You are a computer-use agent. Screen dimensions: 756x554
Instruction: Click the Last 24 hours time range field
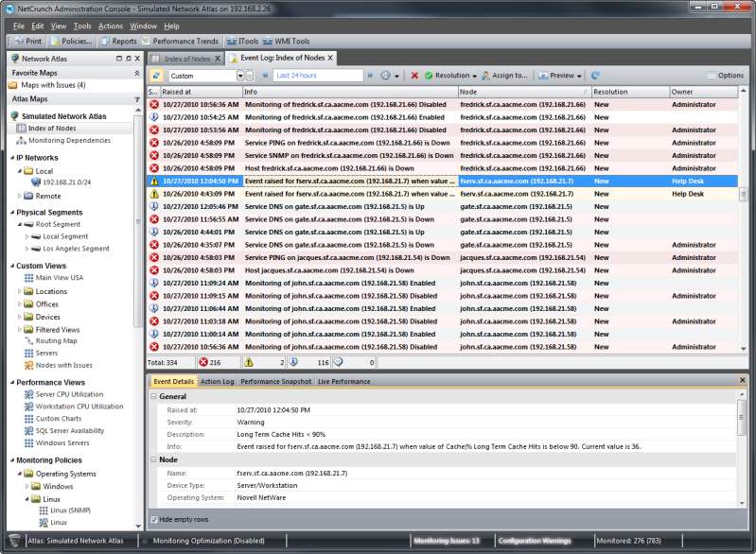(x=318, y=76)
